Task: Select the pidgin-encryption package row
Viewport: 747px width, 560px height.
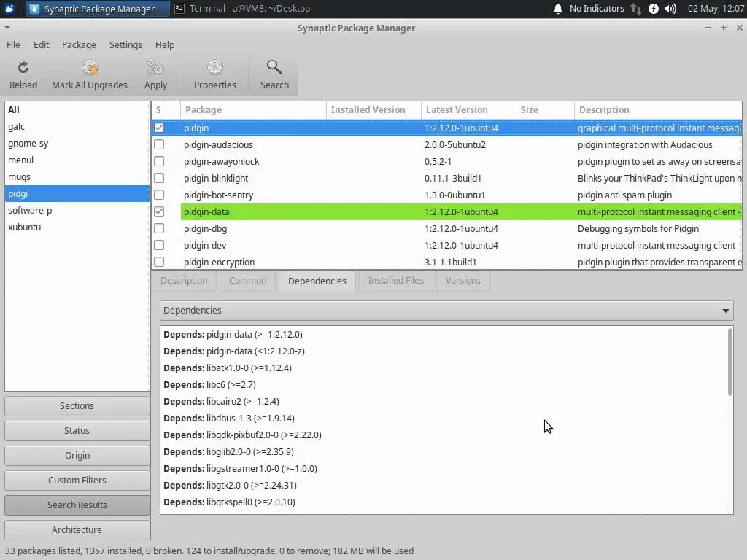Action: pos(447,262)
